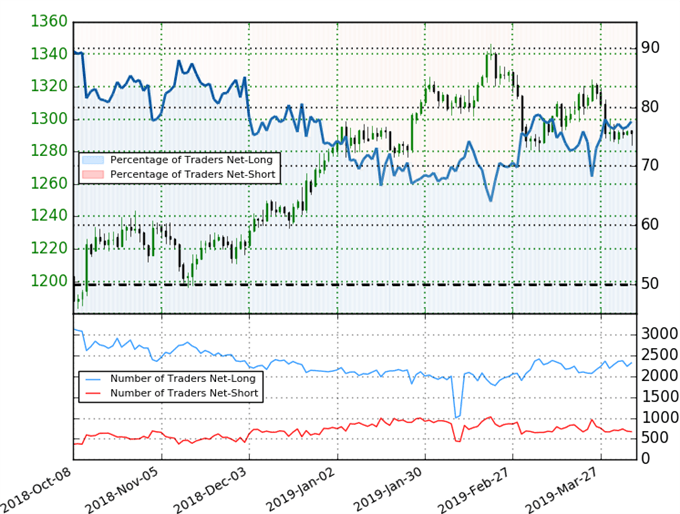Click the 2018-Dec-03 date label
Screen dimensions: 680x514
(x=212, y=490)
